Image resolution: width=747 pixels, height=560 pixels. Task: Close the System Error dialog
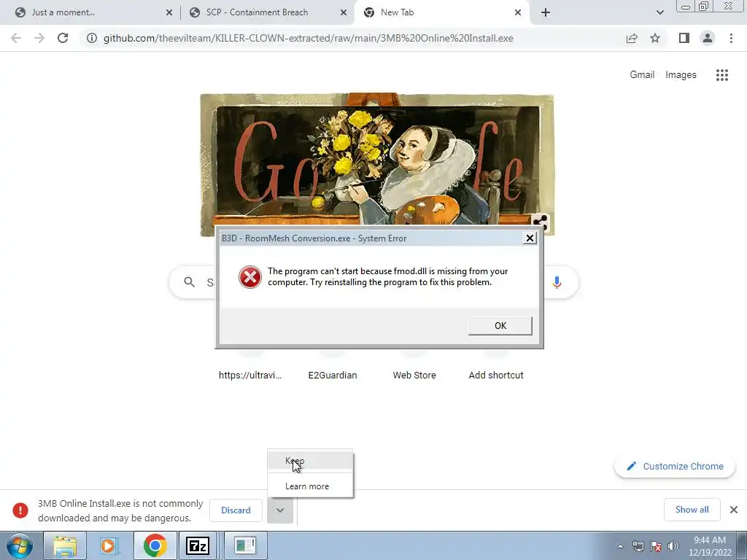(x=530, y=238)
